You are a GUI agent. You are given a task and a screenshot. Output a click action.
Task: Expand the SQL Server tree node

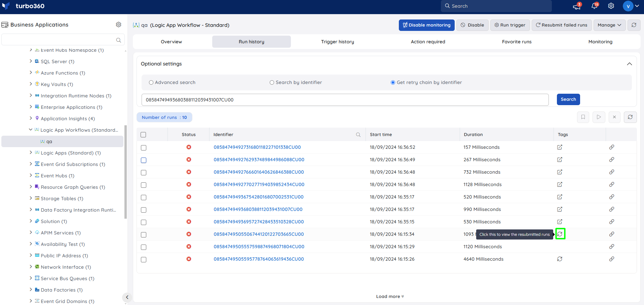tap(31, 61)
